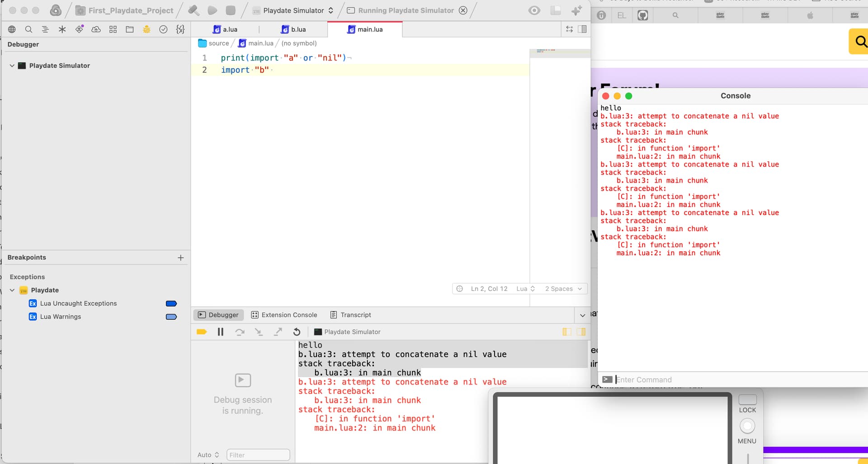Open First_Playdate_Project project settings
Image resolution: width=868 pixels, height=464 pixels.
124,10
